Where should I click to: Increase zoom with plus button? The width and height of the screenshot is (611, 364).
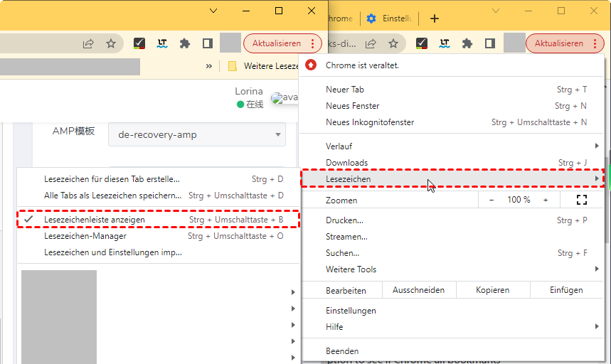tap(546, 200)
